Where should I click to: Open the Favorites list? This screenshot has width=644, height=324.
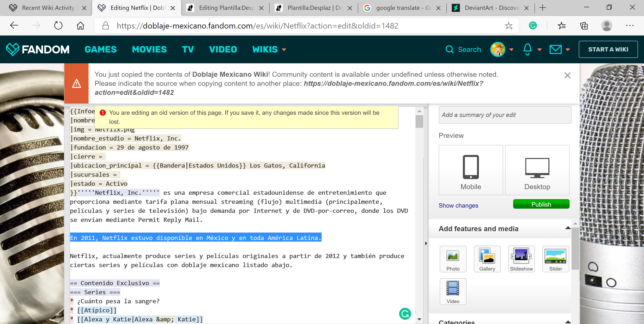pyautogui.click(x=561, y=26)
